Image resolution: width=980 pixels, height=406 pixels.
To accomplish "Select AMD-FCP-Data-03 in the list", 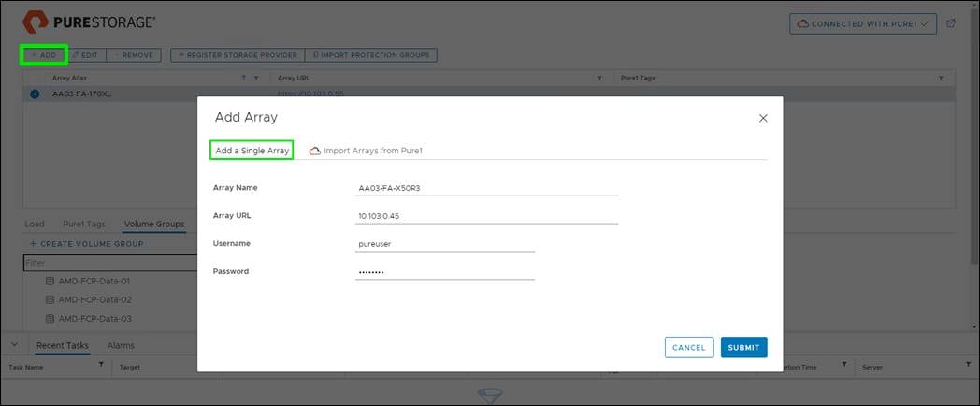I will coord(95,319).
